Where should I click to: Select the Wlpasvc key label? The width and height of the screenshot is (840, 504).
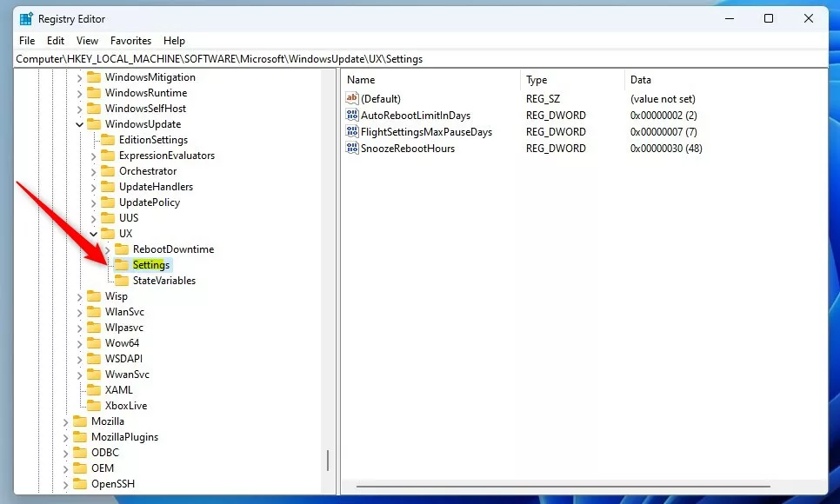pos(124,328)
